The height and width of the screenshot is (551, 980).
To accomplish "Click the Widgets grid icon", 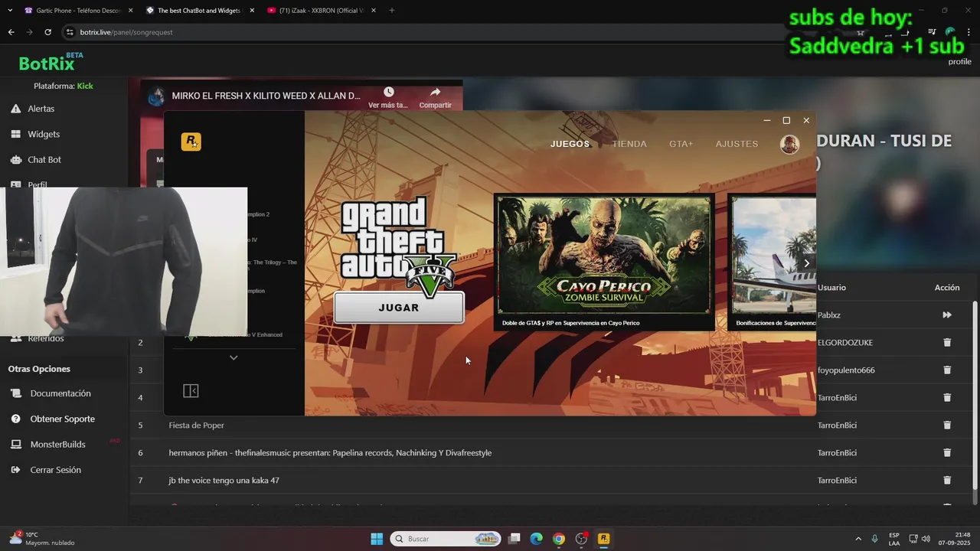I will click(x=15, y=134).
